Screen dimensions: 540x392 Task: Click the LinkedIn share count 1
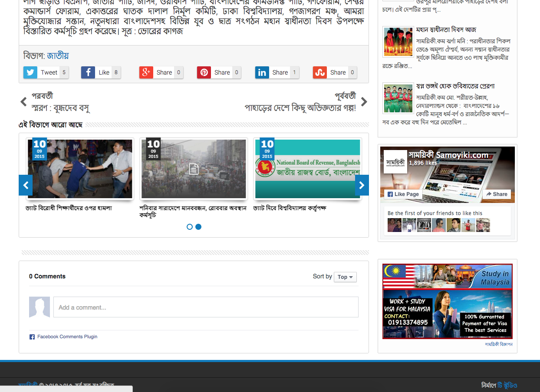pos(295,72)
